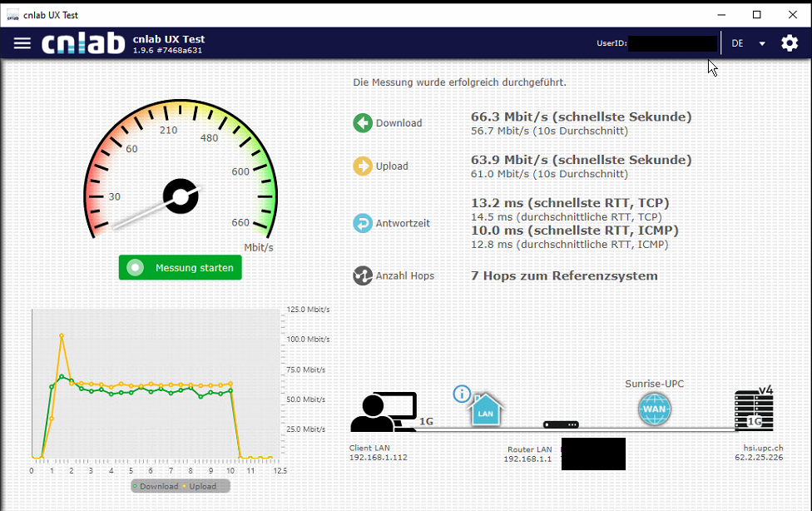Click the Anzahl Hops route icon

click(x=363, y=275)
